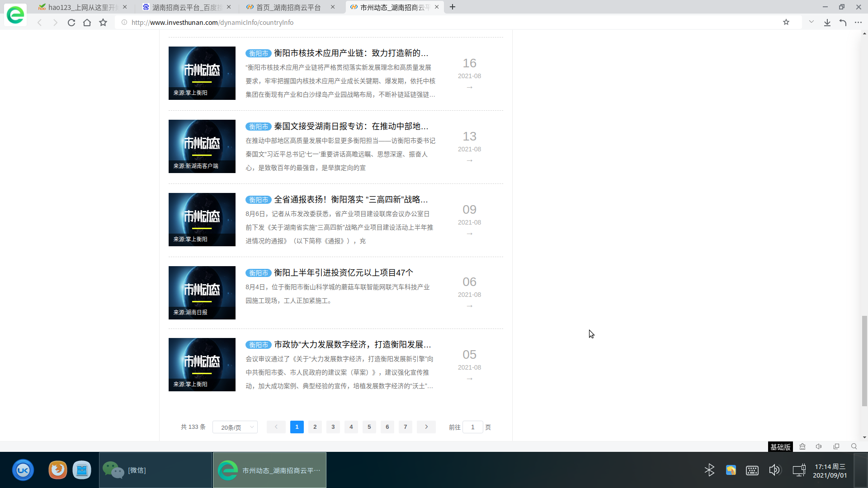Click arrow under date 09 2021-08
868x488 pixels.
(469, 234)
